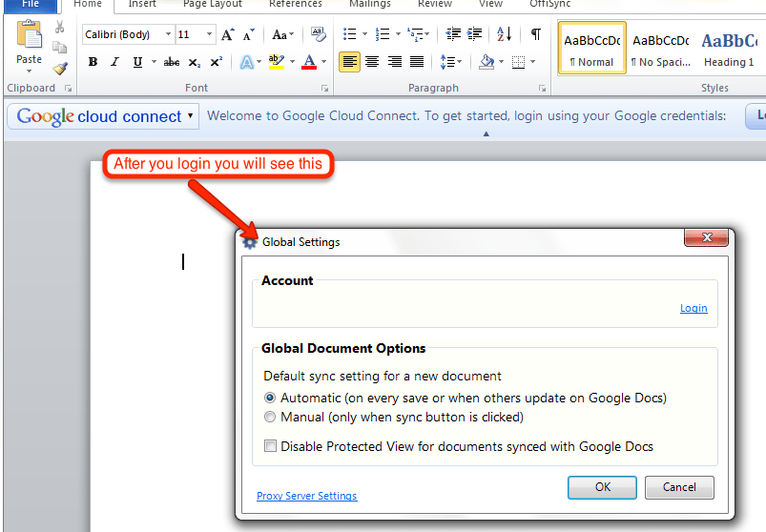Switch to the Insert tab
This screenshot has height=532, width=766.
coord(142,4)
